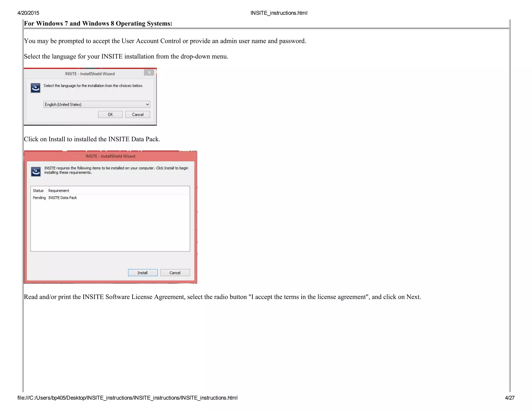This screenshot has width=532, height=411.
Task: Click OK in the language selection dialog
Action: click(x=110, y=115)
